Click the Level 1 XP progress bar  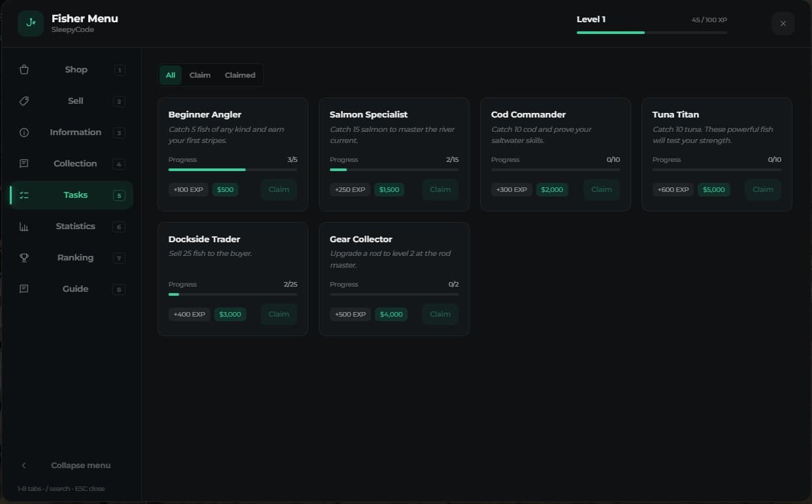point(652,32)
